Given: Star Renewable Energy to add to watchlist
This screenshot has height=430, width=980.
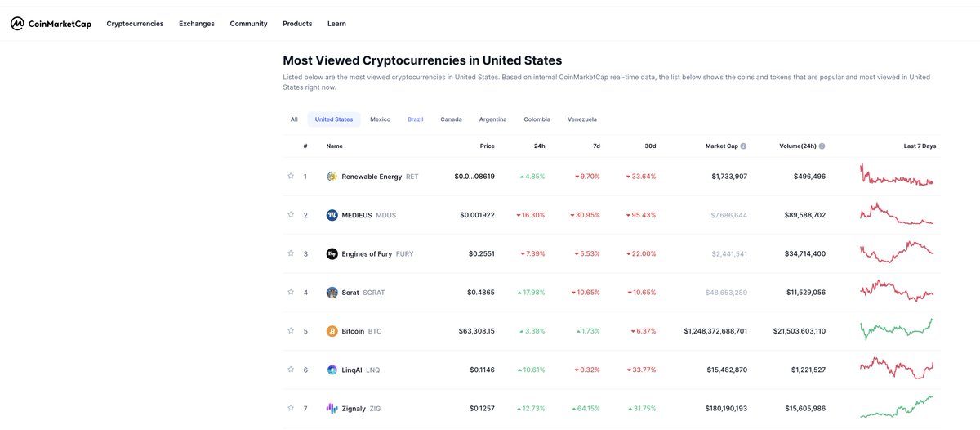Looking at the screenshot, I should point(290,176).
